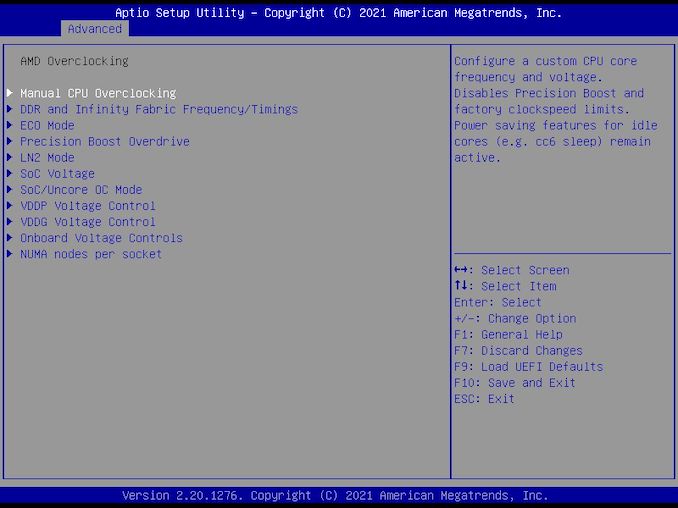678x508 pixels.
Task: Click arrow beside VDDP Voltage Control
Action: click(10, 205)
